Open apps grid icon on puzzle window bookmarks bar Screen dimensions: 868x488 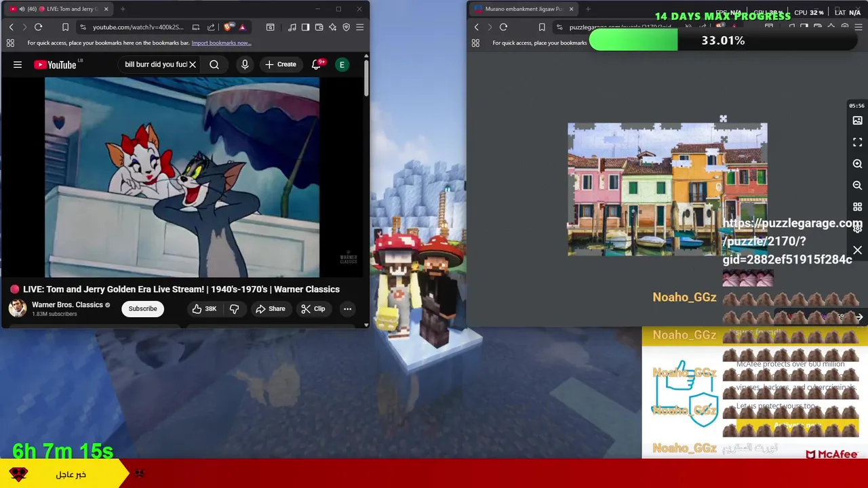coord(475,43)
